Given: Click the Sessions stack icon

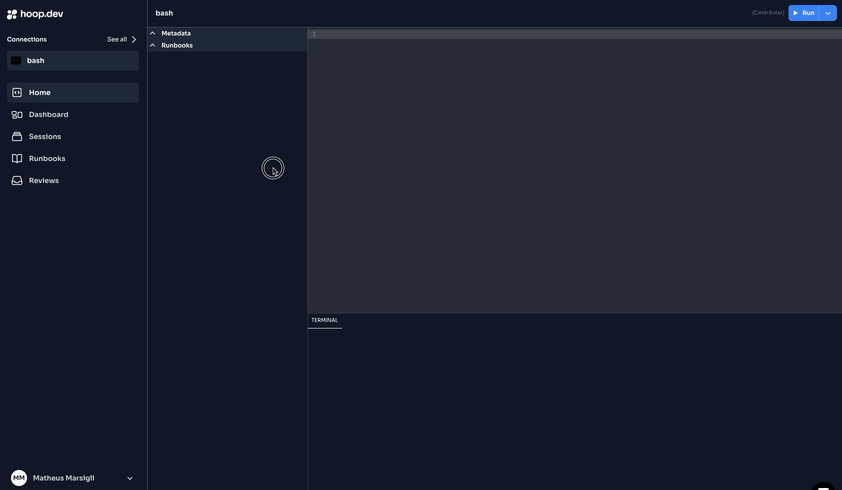Looking at the screenshot, I should (17, 137).
